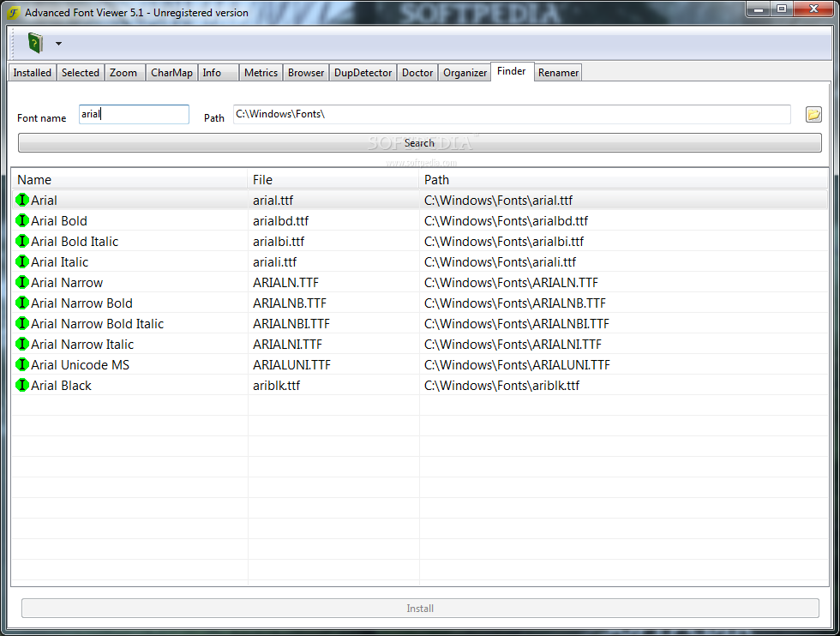Click the green icon beside Arial Italic

(22, 261)
